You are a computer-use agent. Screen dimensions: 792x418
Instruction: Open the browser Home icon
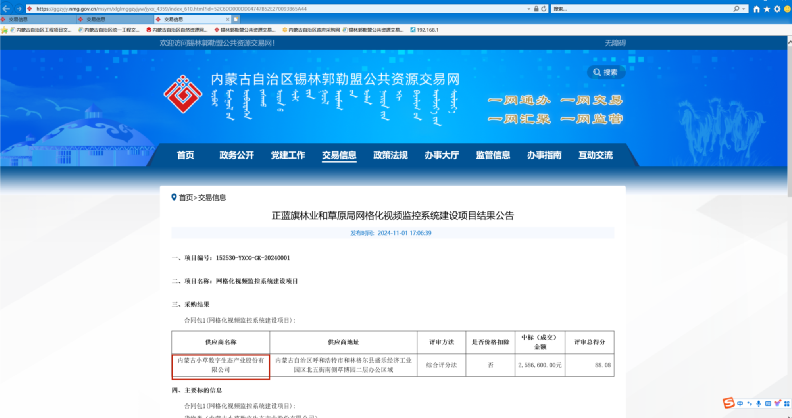coord(757,9)
